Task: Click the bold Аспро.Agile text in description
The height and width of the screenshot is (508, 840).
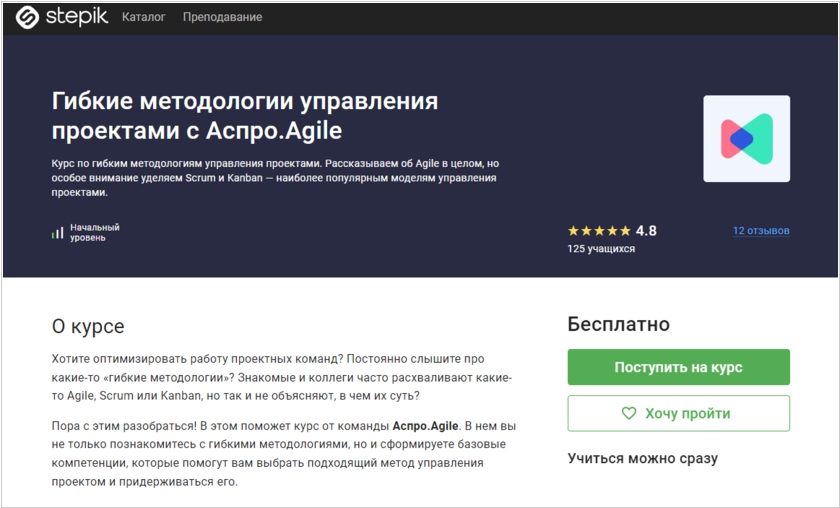Action: click(425, 426)
